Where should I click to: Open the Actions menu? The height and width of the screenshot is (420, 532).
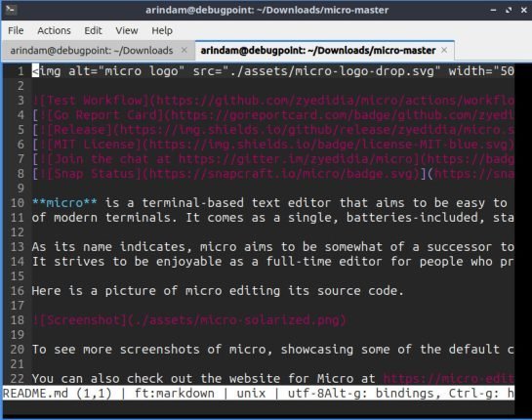pyautogui.click(x=54, y=30)
